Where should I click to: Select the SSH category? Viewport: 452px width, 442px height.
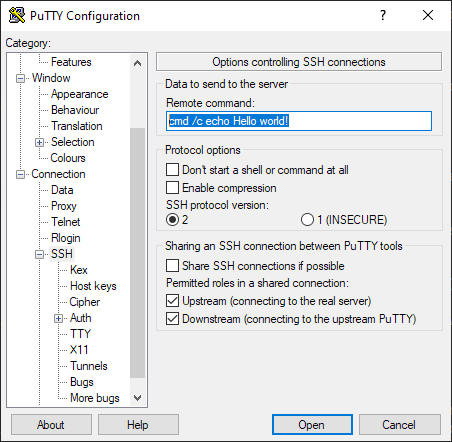point(62,254)
